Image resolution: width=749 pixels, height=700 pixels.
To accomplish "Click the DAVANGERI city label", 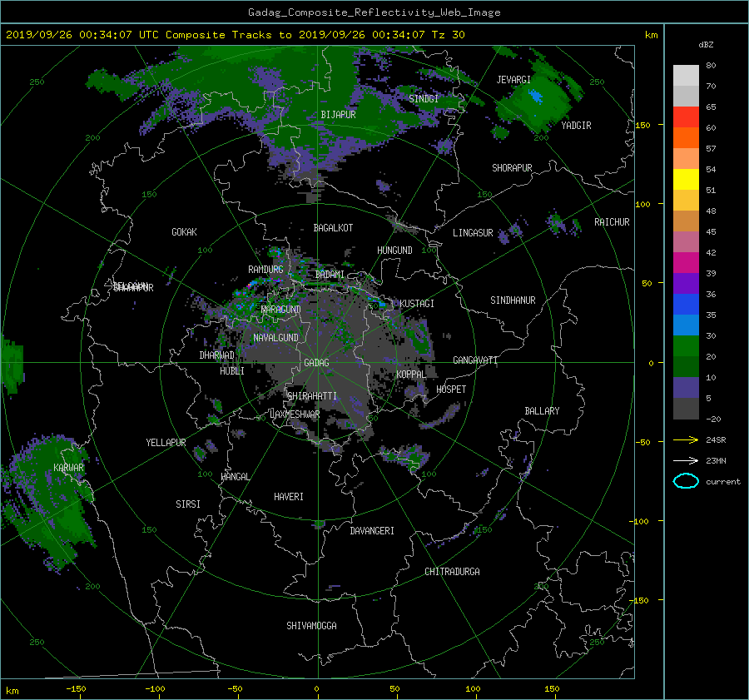I will (x=372, y=531).
